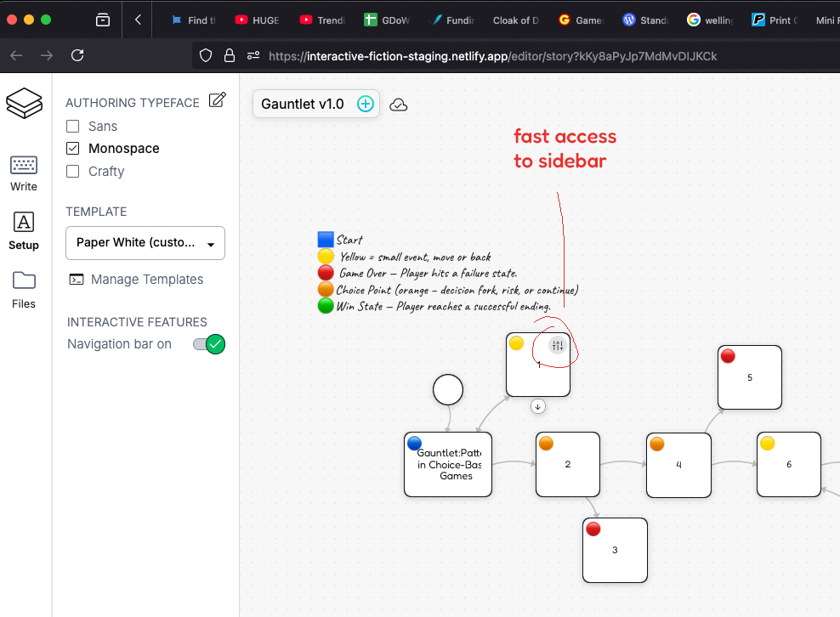Switch to the Standard WordPress tab

[645, 20]
